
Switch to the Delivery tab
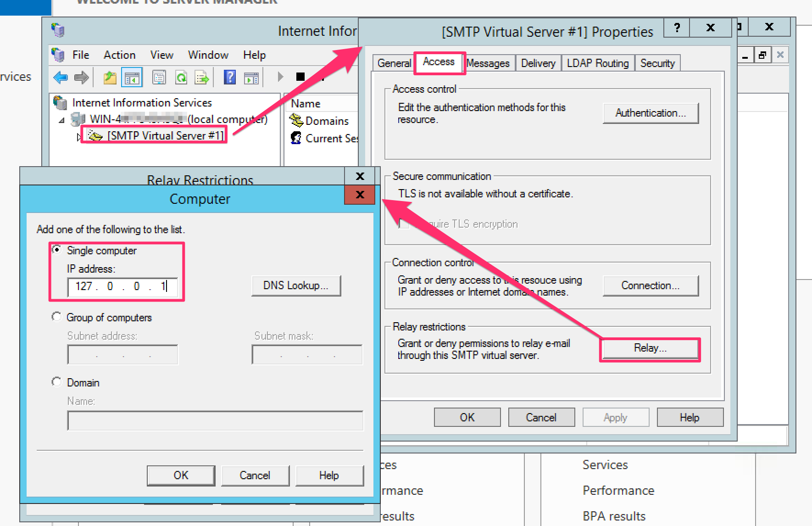pyautogui.click(x=538, y=63)
